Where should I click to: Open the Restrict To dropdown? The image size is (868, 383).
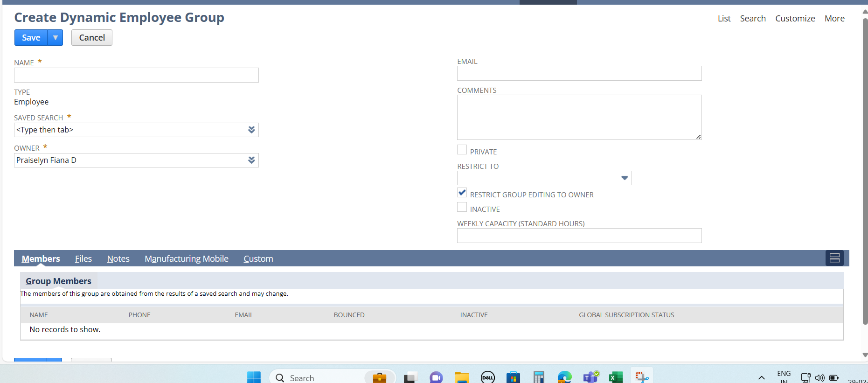pyautogui.click(x=624, y=178)
